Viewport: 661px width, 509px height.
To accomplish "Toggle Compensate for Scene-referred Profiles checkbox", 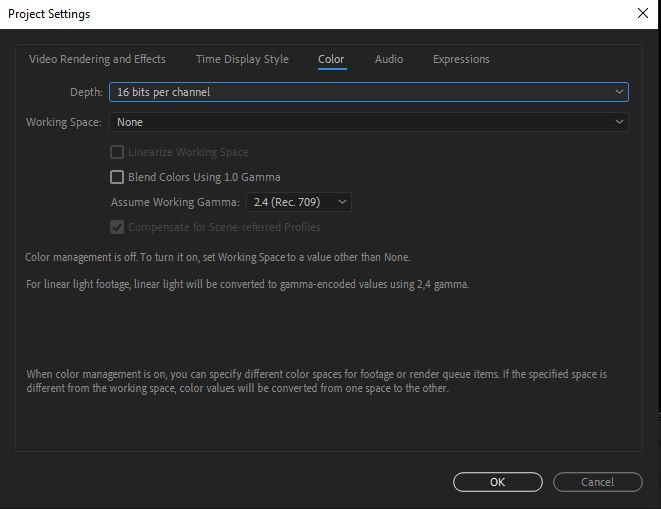I will pyautogui.click(x=117, y=227).
